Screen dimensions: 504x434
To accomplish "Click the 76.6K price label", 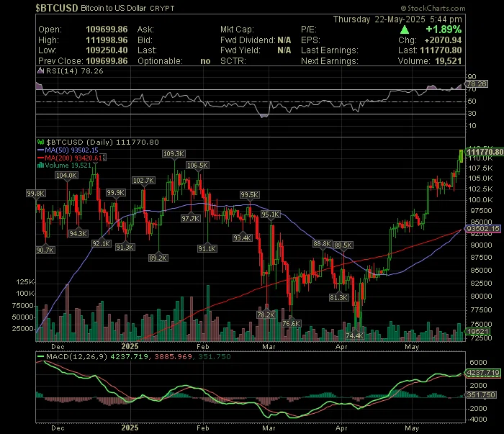I will [291, 323].
